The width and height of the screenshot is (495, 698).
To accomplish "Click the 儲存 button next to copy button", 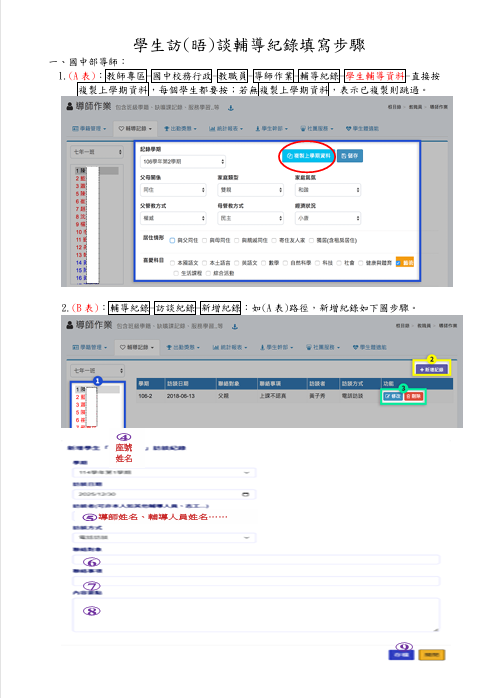I will tap(350, 156).
